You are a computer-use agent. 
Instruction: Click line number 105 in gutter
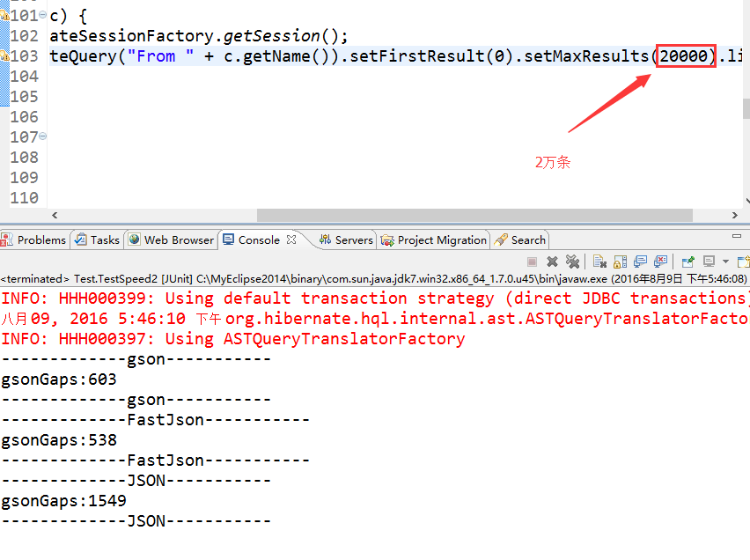point(24,97)
